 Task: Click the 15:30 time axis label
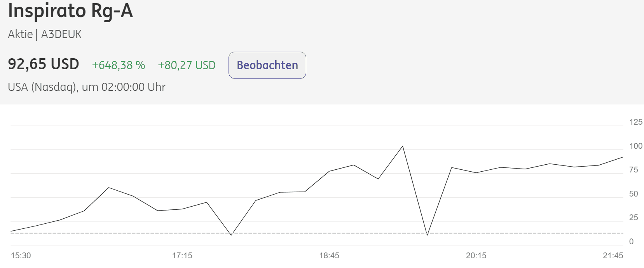tap(21, 256)
